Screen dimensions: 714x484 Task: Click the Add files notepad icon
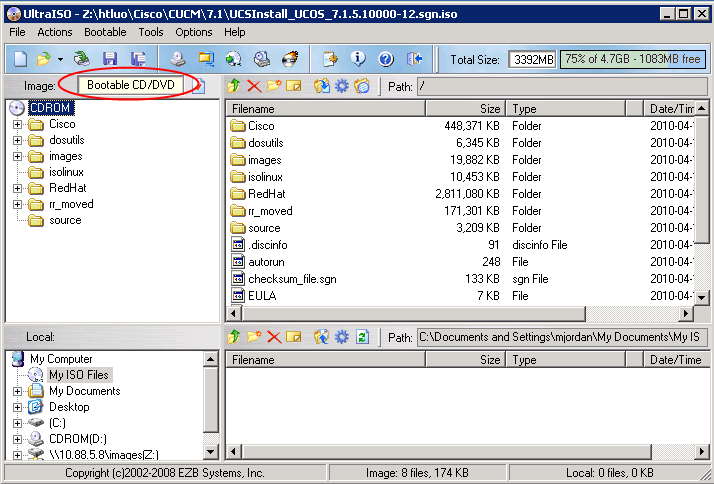point(330,59)
